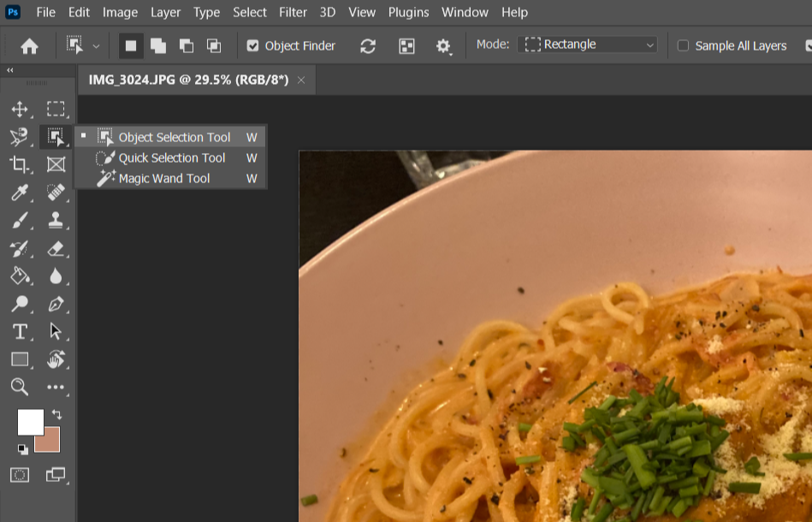Reset default foreground and background colors
The image size is (812, 522).
coord(22,449)
